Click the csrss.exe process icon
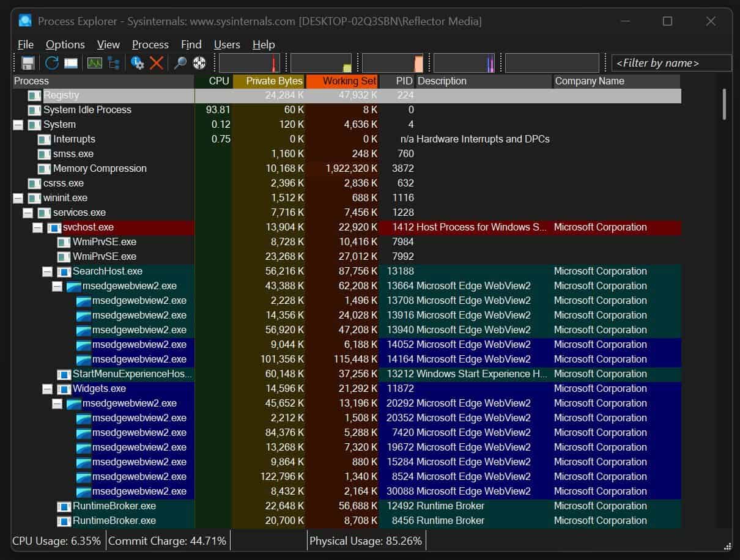Image resolution: width=740 pixels, height=560 pixels. coord(34,183)
